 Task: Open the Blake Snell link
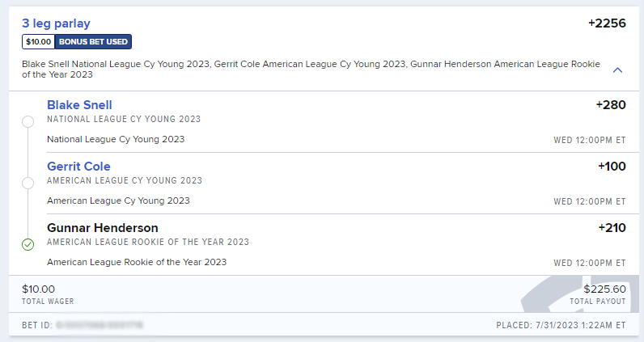point(79,105)
